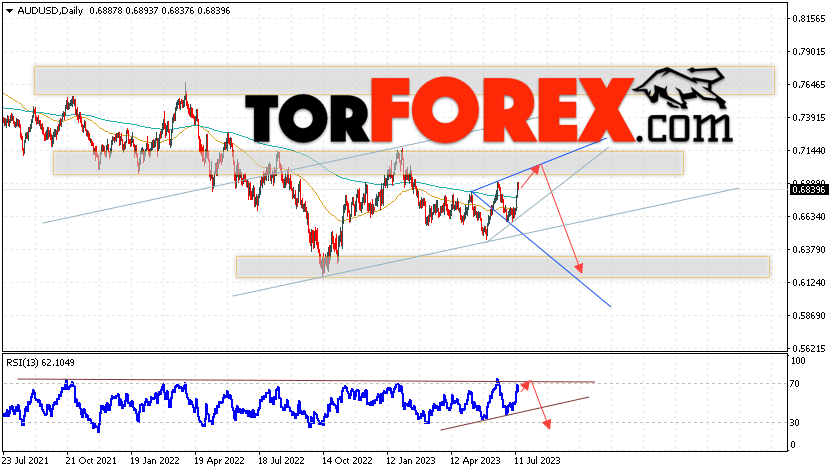Click the 0.76465 price axis label
This screenshot has width=833, height=472.
point(809,85)
